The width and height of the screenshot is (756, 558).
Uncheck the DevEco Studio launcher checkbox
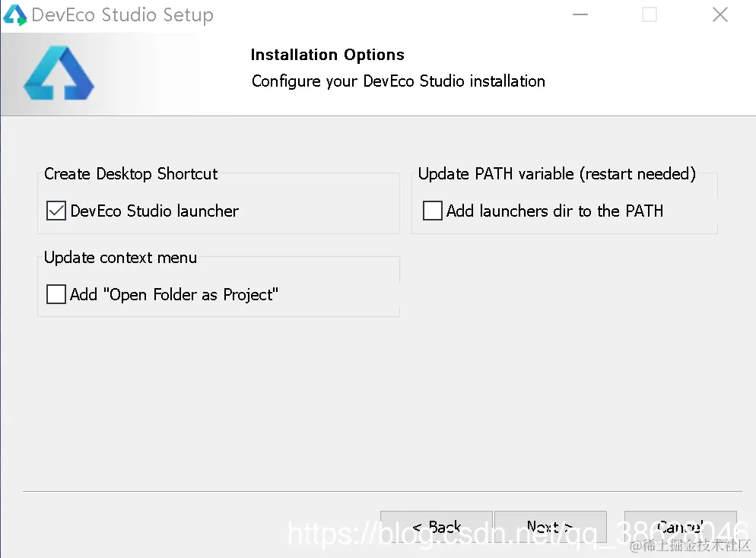[56, 211]
